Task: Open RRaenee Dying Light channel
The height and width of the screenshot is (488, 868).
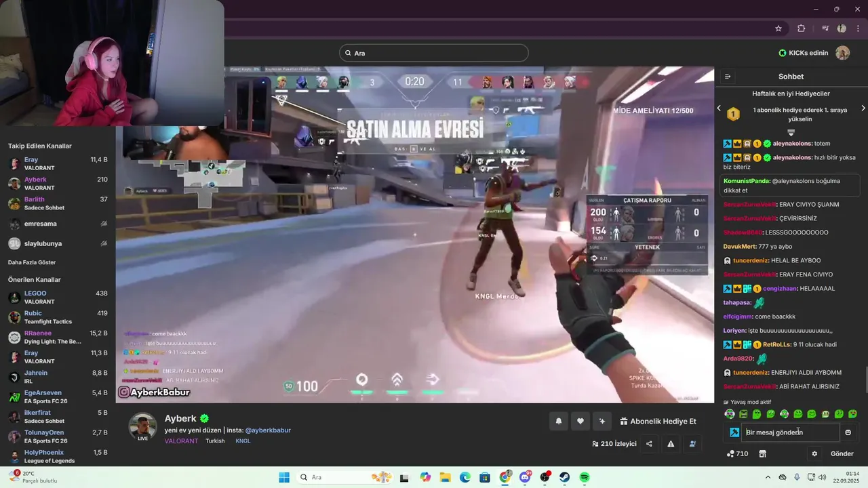Action: (x=58, y=337)
